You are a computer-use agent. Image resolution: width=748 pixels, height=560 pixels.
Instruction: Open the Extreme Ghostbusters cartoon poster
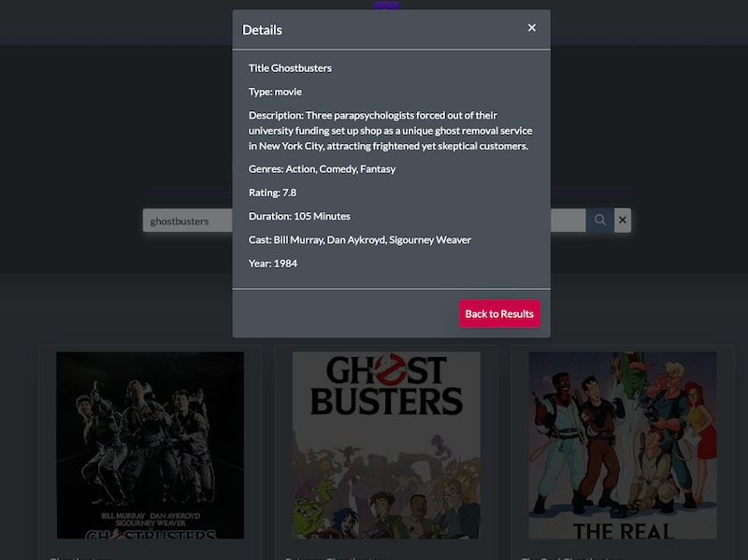tap(386, 445)
